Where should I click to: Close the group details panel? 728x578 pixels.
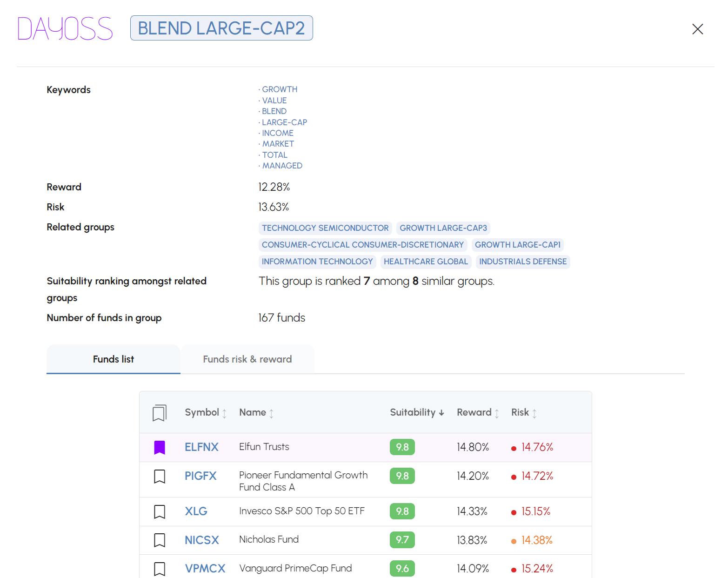coord(697,29)
